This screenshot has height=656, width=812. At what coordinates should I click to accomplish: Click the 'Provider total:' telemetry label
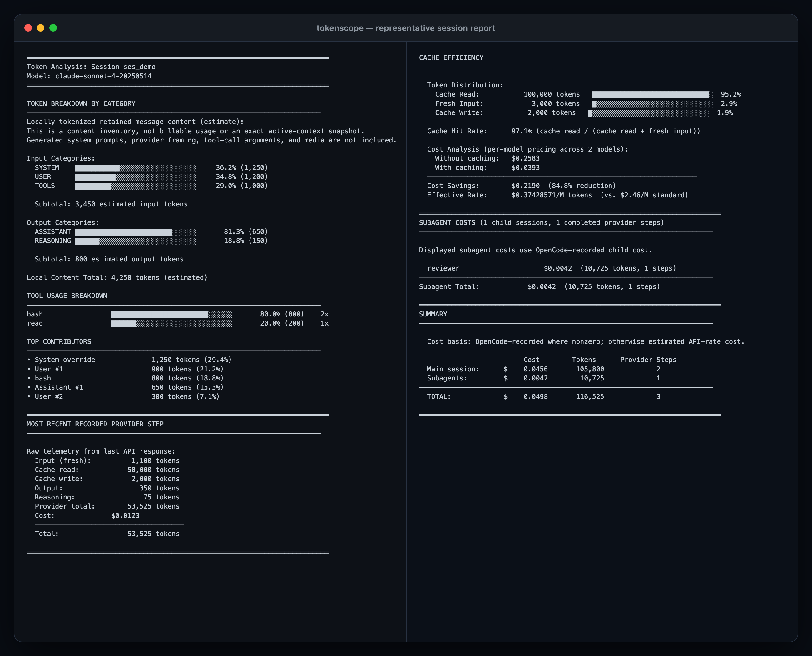pyautogui.click(x=65, y=506)
